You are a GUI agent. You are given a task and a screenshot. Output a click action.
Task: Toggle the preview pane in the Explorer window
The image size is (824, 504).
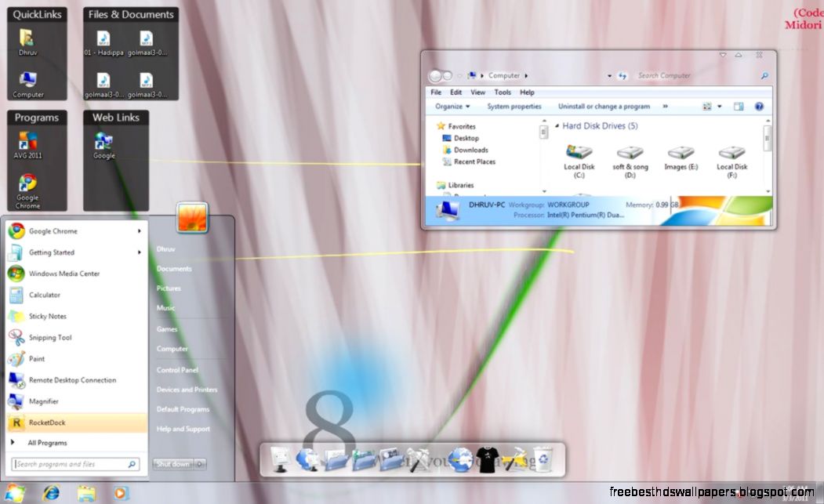[737, 105]
